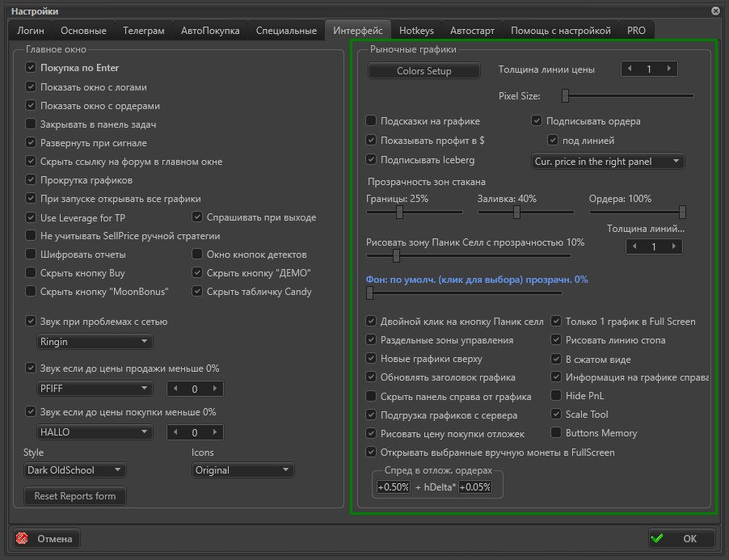729x560 pixels.
Task: Click the Colors Setup button
Action: tap(424, 70)
